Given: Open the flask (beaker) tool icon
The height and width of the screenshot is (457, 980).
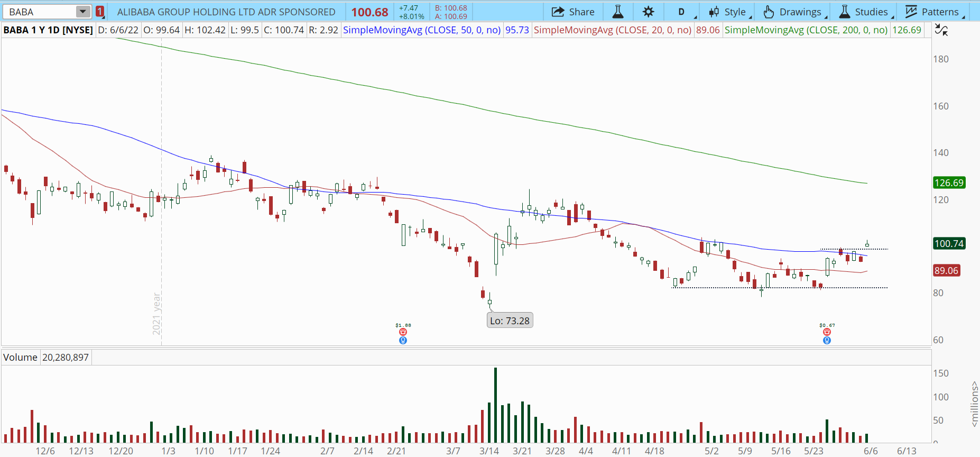Looking at the screenshot, I should click(x=617, y=12).
